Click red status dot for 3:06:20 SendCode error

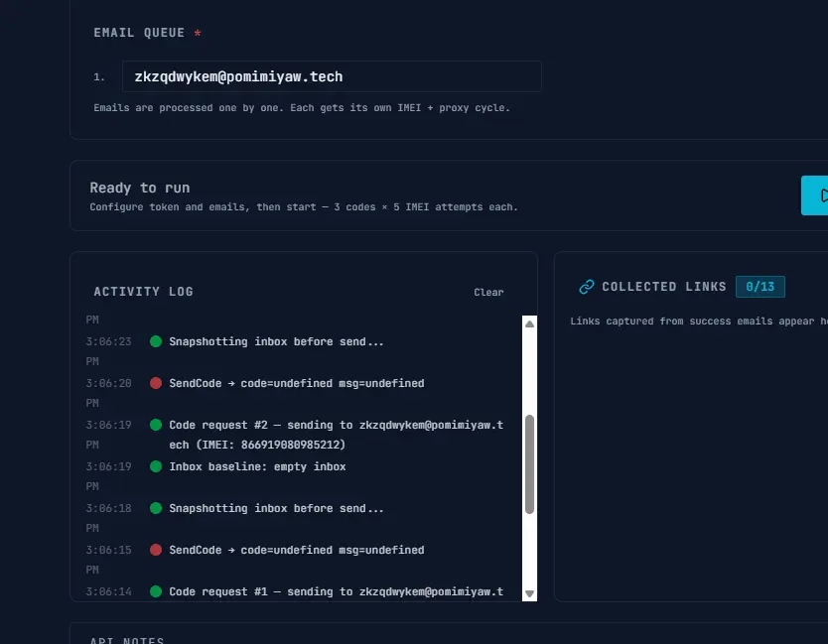tap(156, 383)
